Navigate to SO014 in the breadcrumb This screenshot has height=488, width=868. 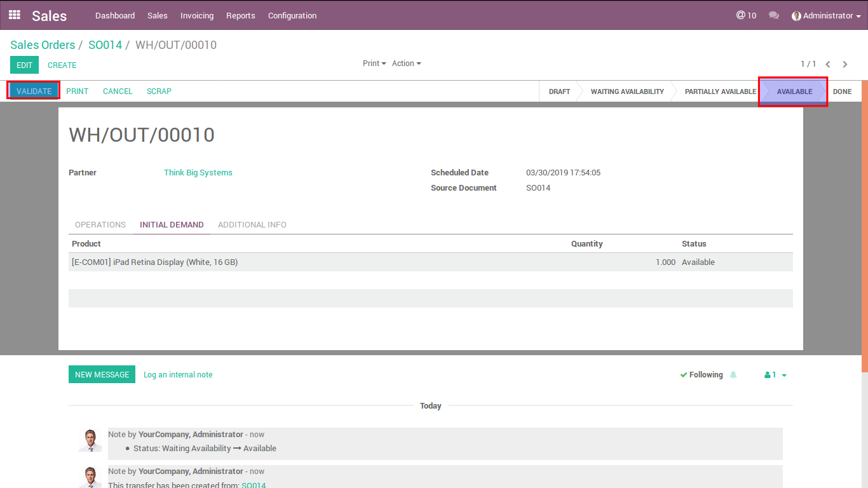105,45
